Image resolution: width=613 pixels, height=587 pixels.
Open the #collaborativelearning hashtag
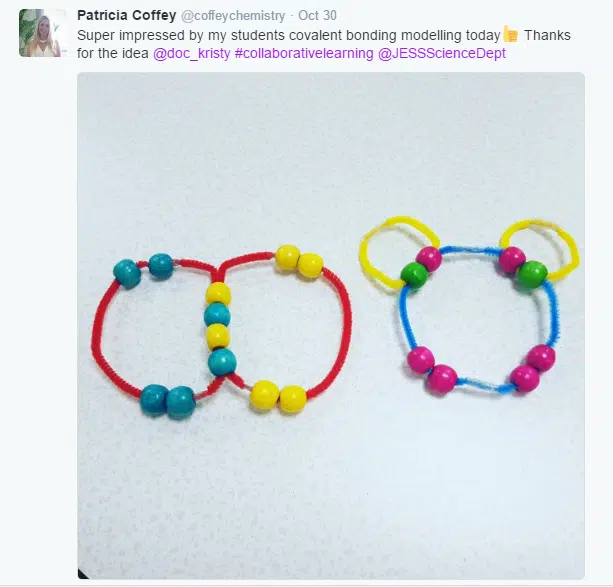click(x=304, y=53)
